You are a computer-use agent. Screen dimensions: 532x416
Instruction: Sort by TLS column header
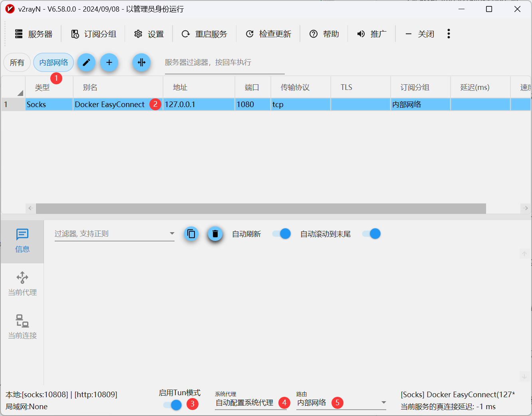(361, 88)
